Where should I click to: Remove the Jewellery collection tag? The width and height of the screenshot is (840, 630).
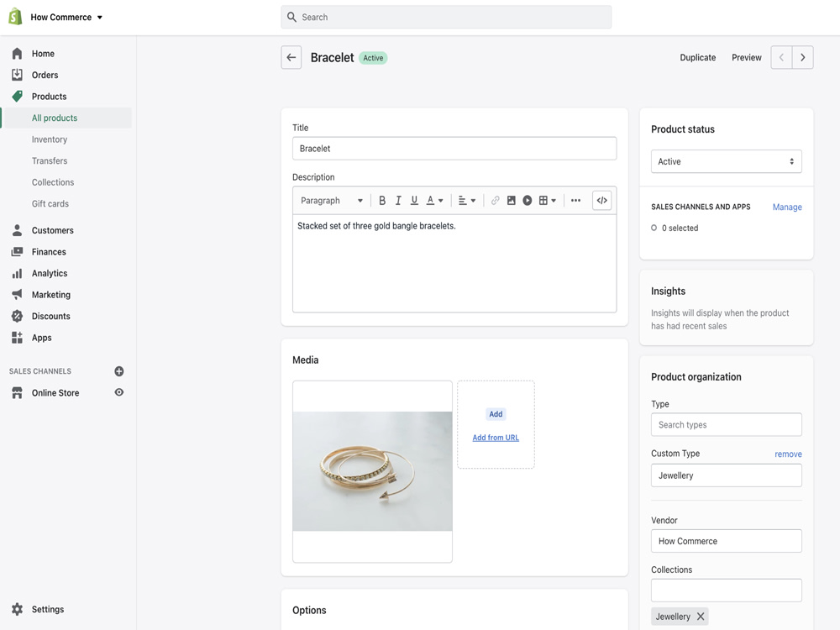tap(701, 617)
